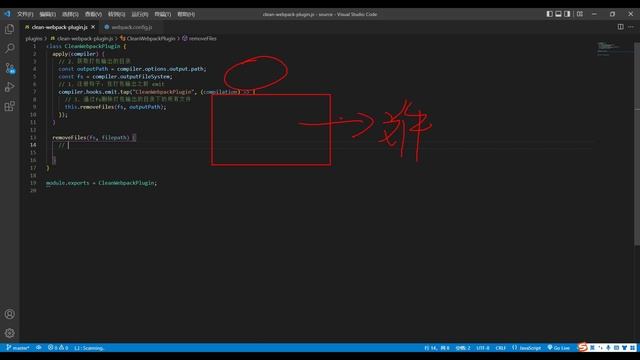
Task: Open the 运行(R) menu
Action: click(x=140, y=14)
